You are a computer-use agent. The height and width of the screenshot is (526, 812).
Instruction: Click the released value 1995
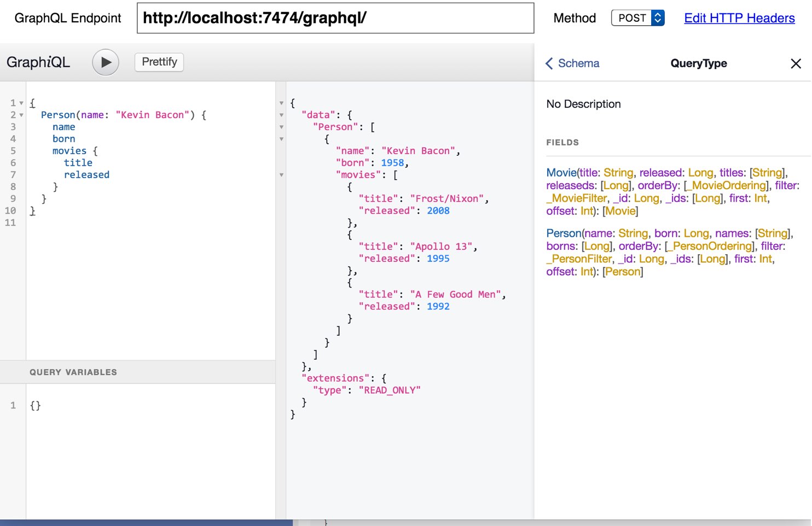[x=438, y=259]
